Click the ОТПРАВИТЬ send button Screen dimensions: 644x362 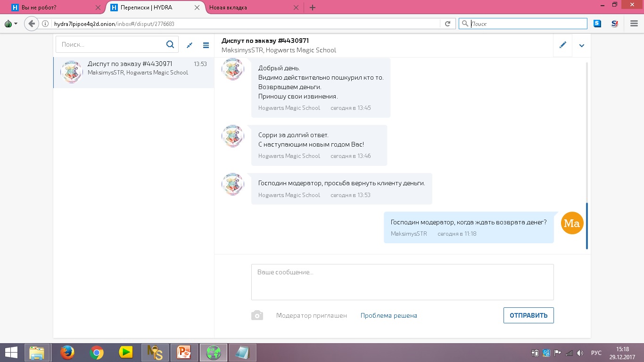click(528, 315)
